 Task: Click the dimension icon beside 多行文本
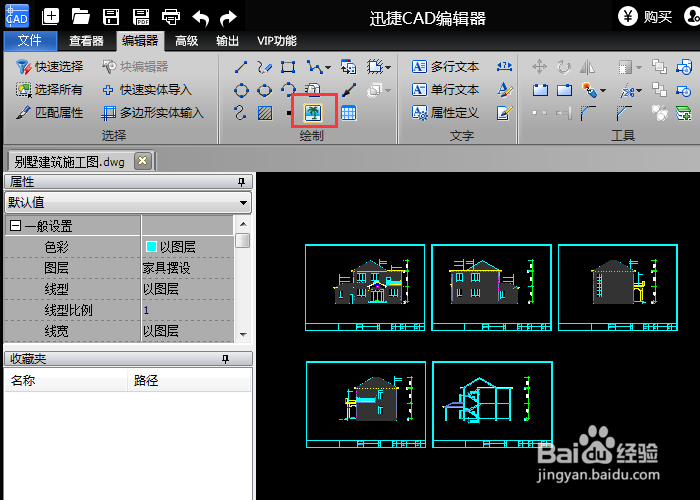[x=504, y=67]
